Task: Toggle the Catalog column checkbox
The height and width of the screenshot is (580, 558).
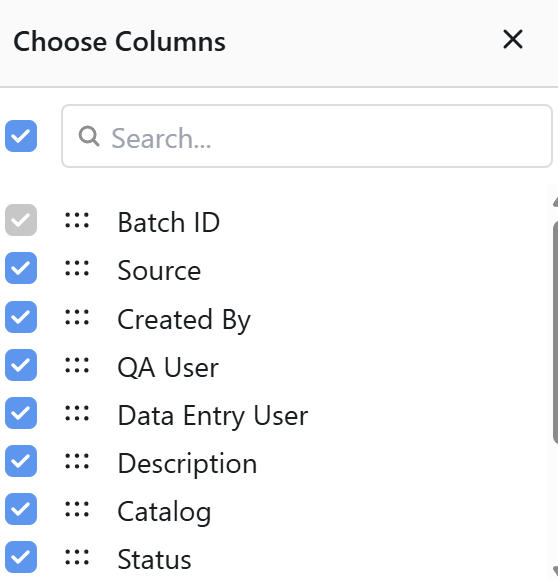Action: (21, 509)
